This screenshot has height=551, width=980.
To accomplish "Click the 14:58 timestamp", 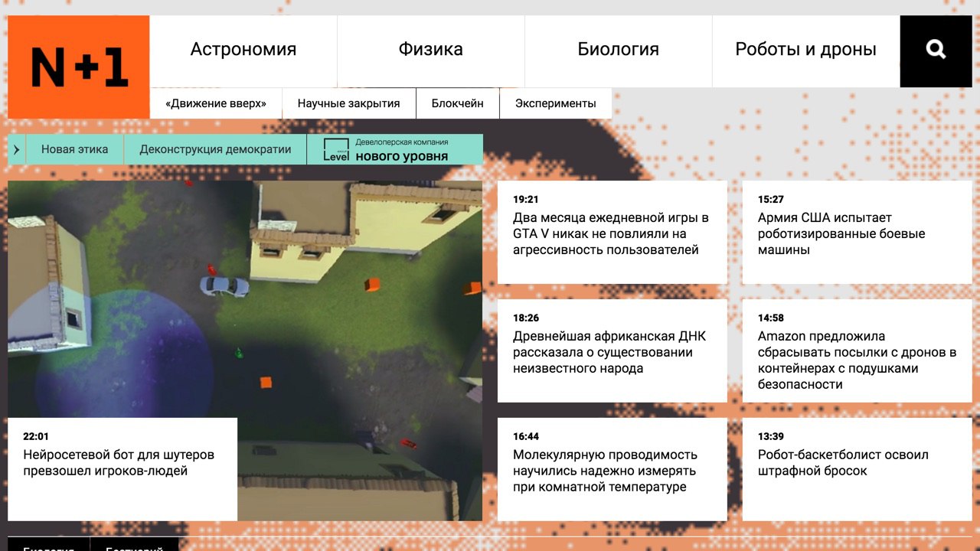I will click(771, 318).
